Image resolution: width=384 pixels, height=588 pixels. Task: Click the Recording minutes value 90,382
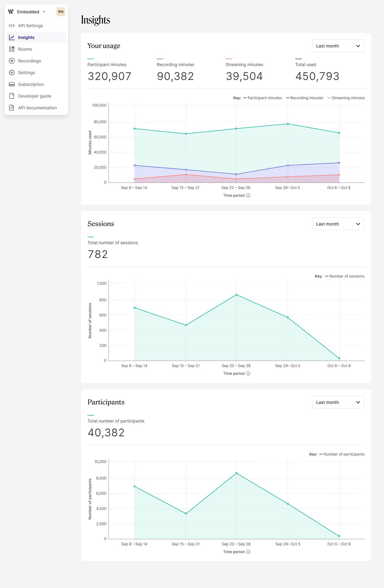pyautogui.click(x=175, y=76)
